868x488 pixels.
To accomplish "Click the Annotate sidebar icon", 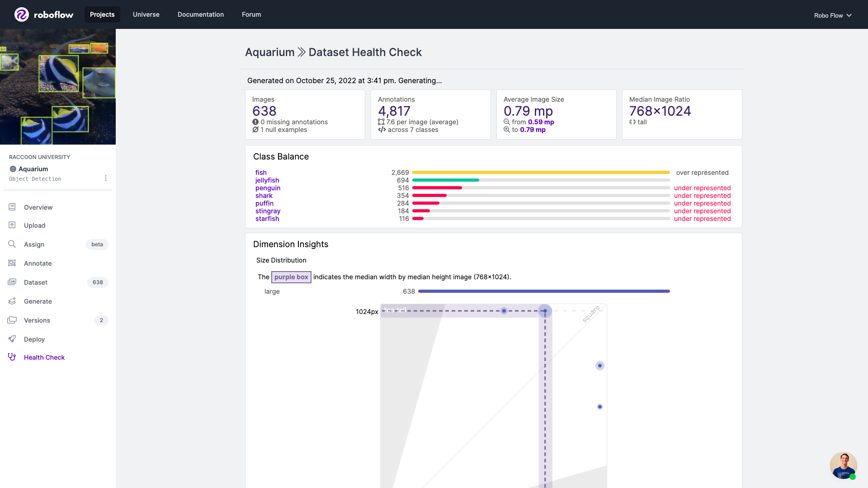I will click(12, 263).
